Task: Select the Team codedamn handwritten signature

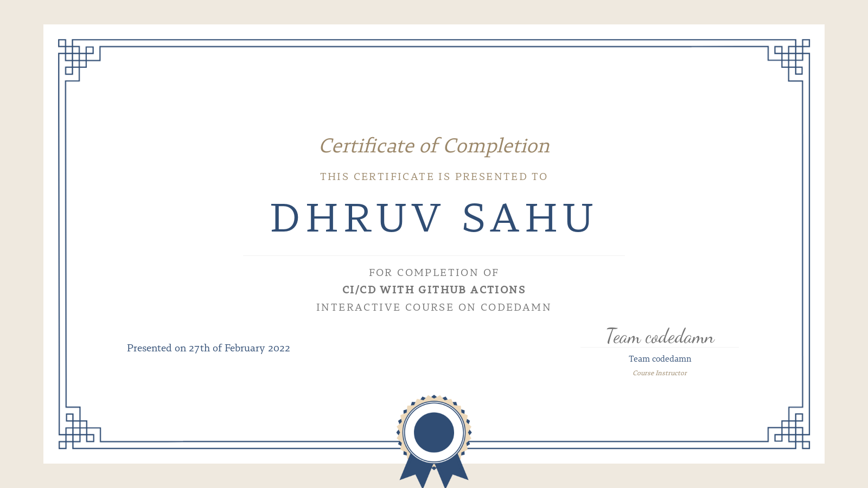Action: [660, 336]
